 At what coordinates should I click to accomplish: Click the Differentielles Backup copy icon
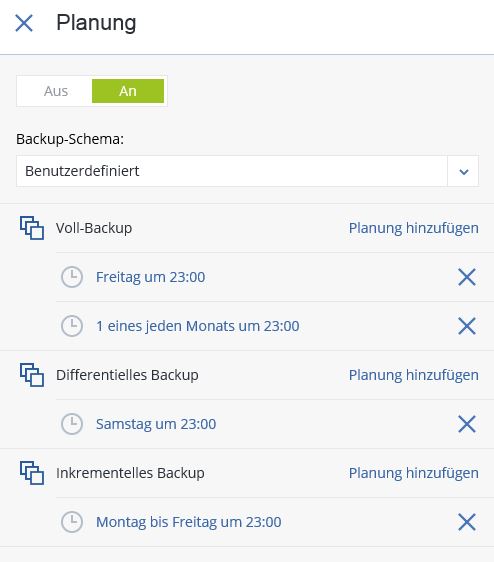coord(32,375)
